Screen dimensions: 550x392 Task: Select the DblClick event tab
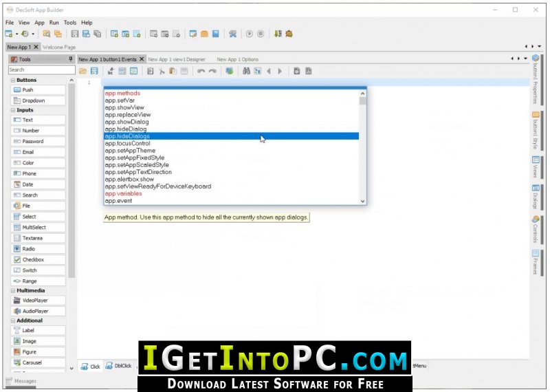118,366
